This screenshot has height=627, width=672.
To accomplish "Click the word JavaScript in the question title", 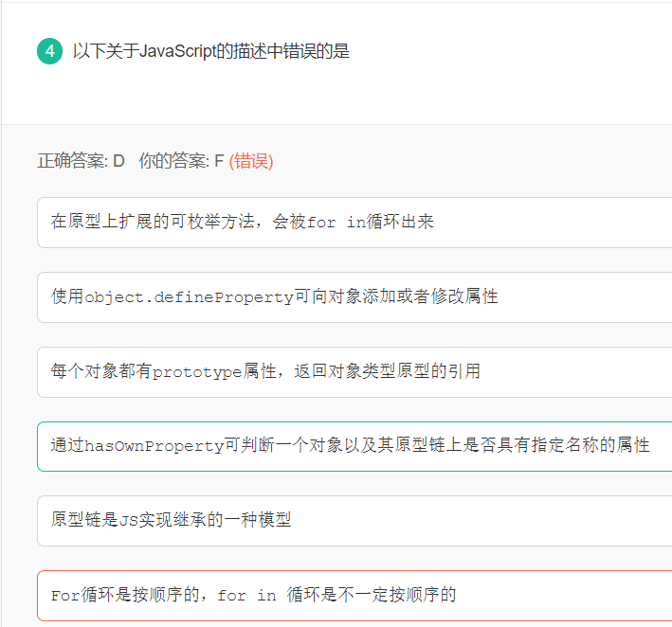I will [x=176, y=51].
